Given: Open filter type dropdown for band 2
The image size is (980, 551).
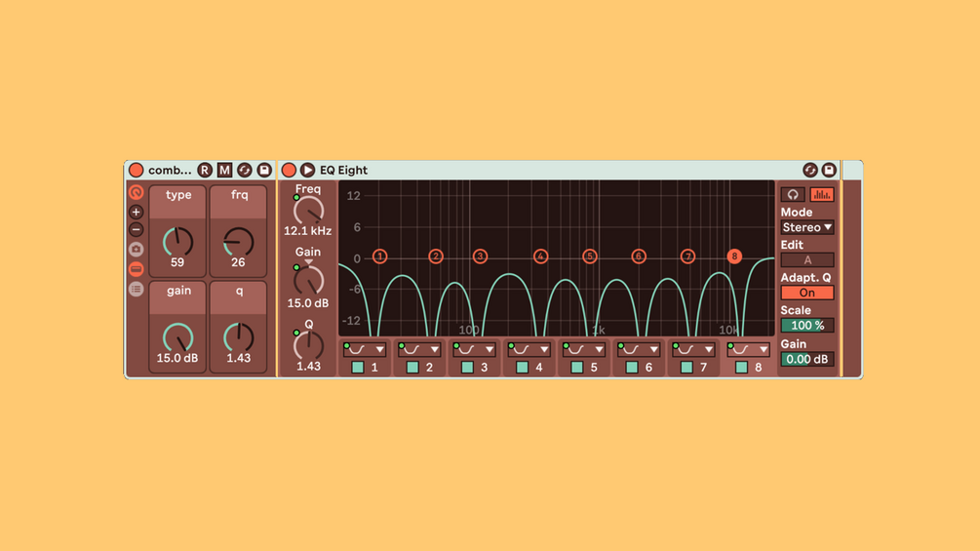Looking at the screenshot, I should point(420,349).
